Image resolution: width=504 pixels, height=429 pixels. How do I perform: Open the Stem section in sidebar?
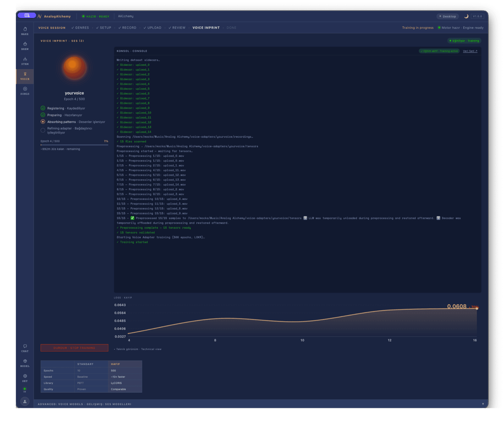coord(25,61)
